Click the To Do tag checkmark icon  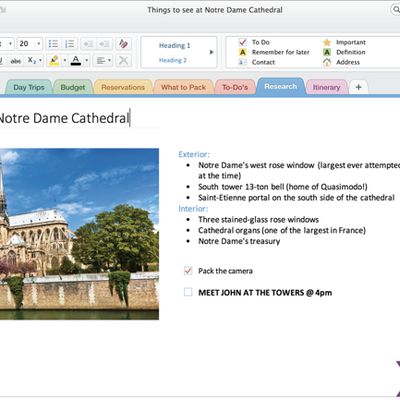coord(243,42)
